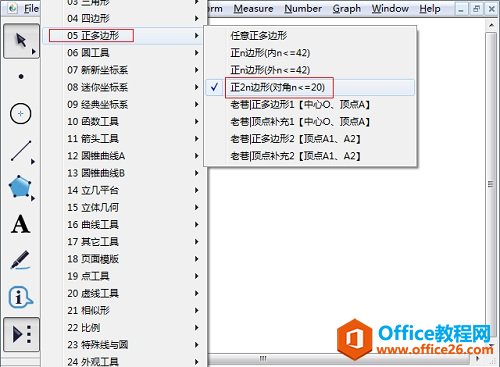Open the Graph menu
This screenshot has height=367, width=500.
(x=347, y=9)
